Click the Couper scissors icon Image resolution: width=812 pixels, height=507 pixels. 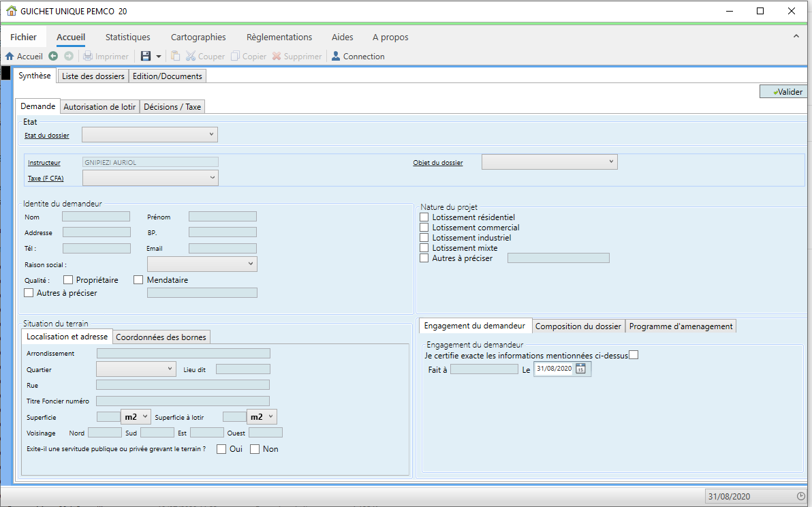pyautogui.click(x=191, y=56)
